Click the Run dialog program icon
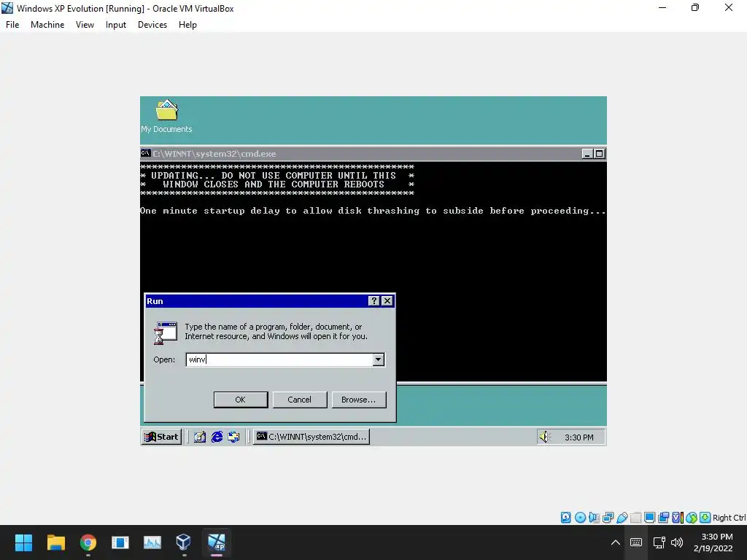 point(166,332)
